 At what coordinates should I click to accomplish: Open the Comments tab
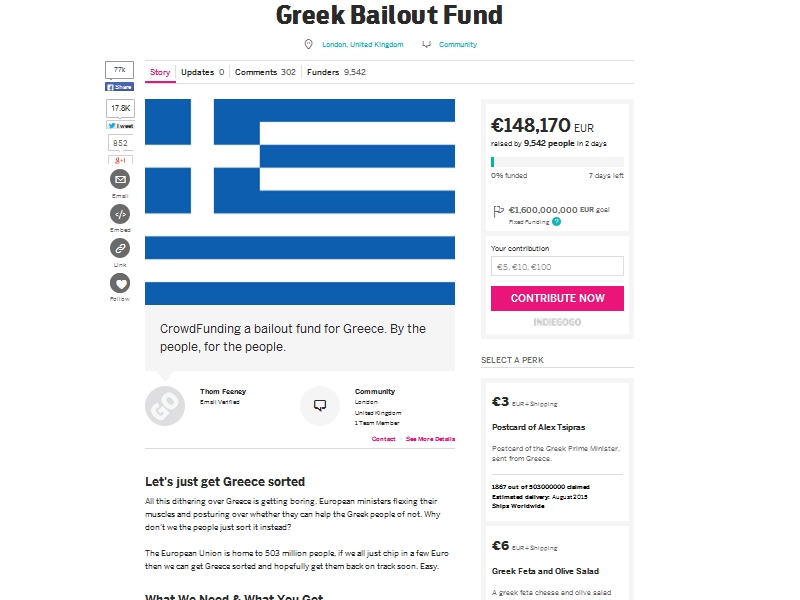coord(265,72)
